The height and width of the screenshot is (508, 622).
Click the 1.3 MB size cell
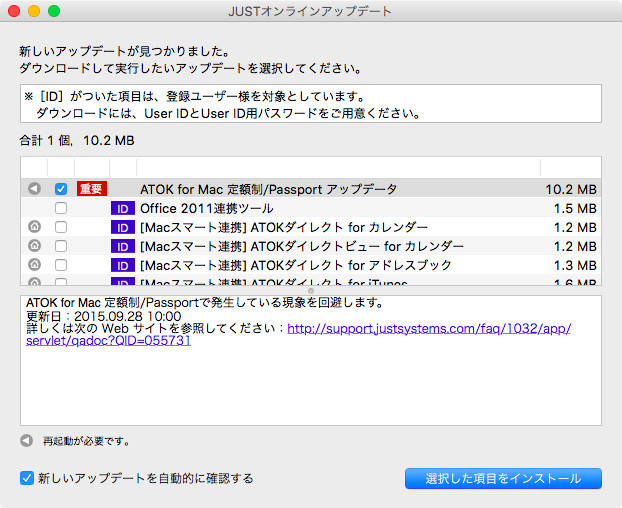click(575, 266)
